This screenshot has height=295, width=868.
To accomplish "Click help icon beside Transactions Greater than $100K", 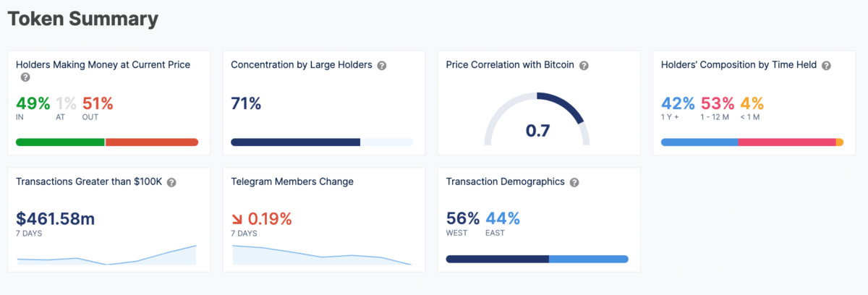I will tap(171, 182).
